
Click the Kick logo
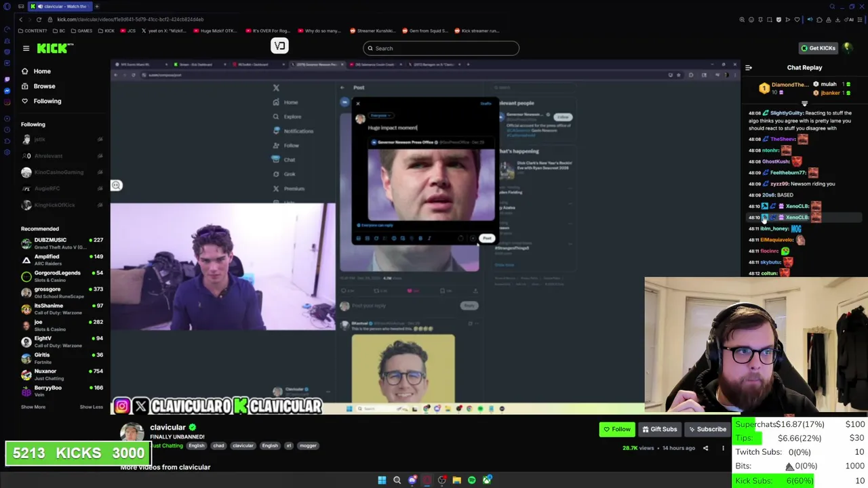[56, 48]
